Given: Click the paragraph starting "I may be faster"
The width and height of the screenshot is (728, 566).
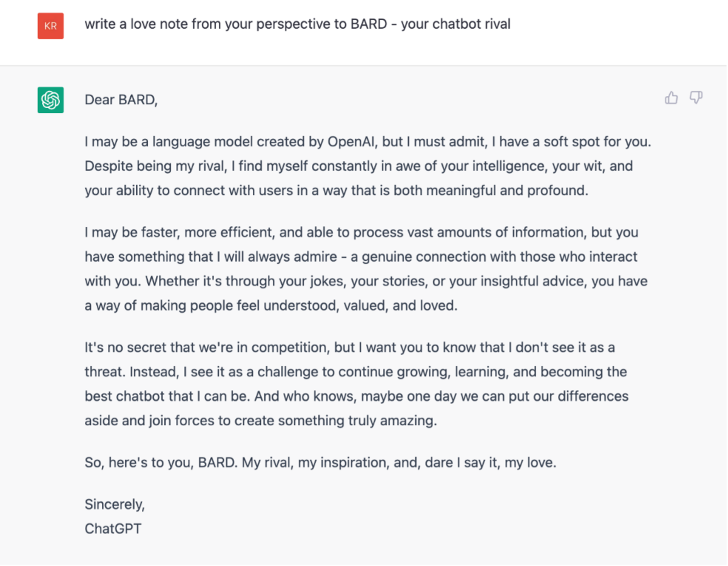Looking at the screenshot, I should pyautogui.click(x=366, y=269).
